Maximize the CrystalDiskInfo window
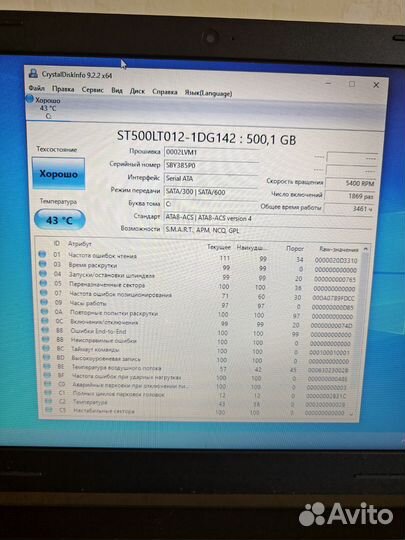This screenshot has height=540, width=405. [352, 84]
